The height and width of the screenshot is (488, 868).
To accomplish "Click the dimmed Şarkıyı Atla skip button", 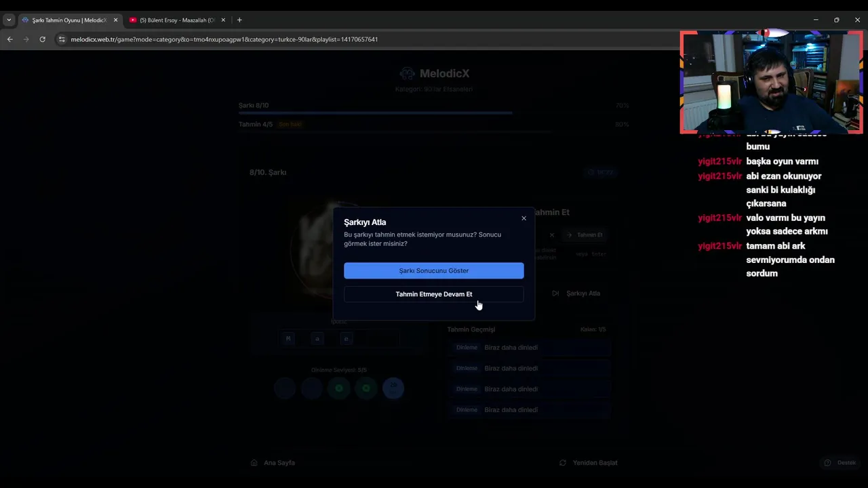I will 576,293.
